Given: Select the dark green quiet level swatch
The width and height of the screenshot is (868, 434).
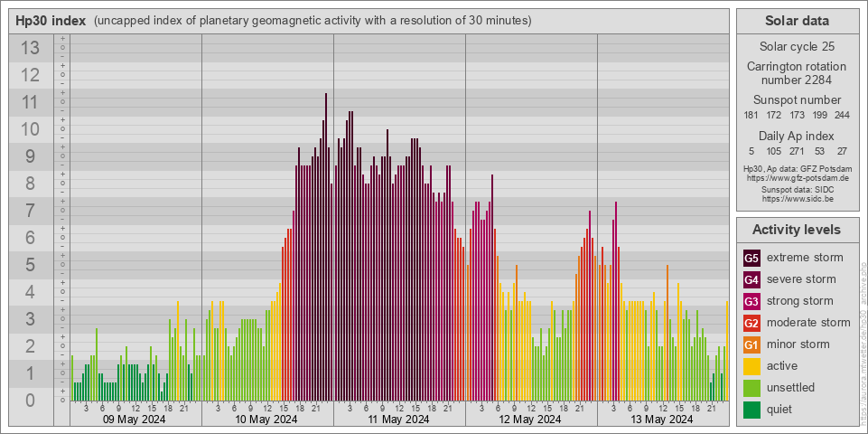Looking at the screenshot, I should tap(751, 410).
